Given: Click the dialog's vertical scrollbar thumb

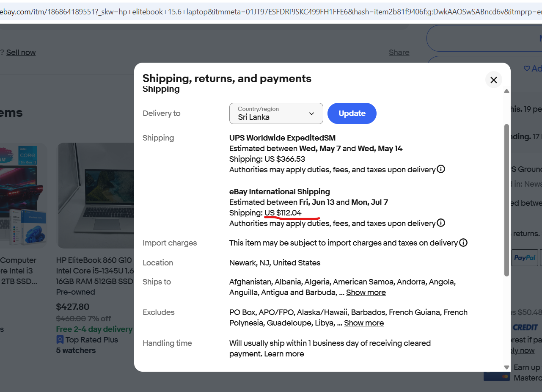Looking at the screenshot, I should point(506,200).
